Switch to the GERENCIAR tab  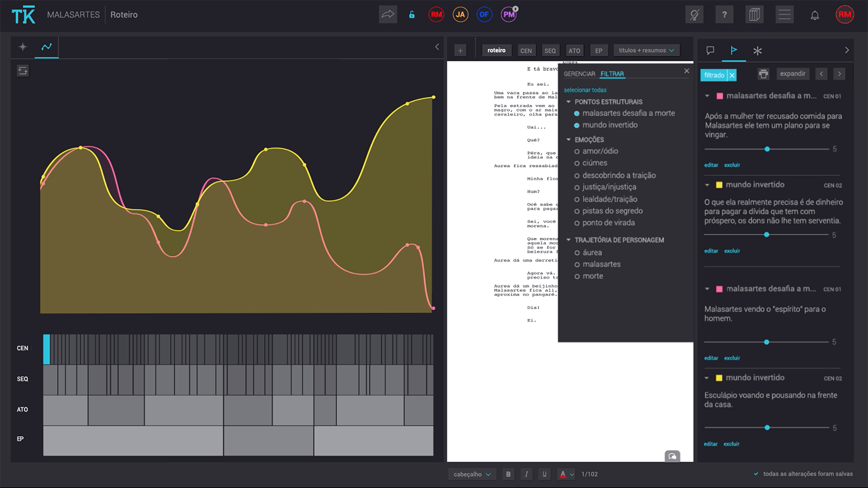[x=579, y=74]
